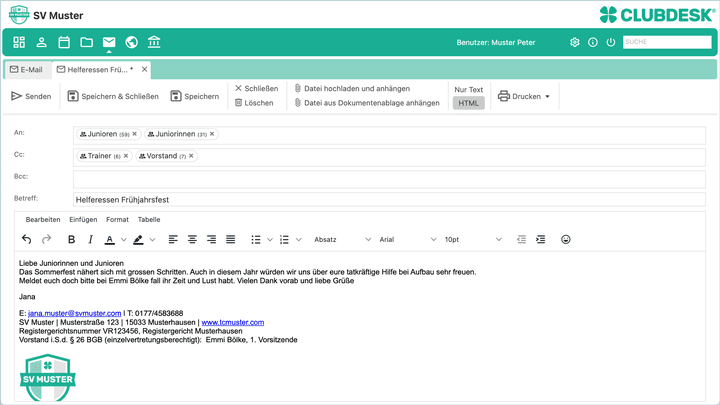Remove Trainer from Cc
The image size is (720, 405).
126,156
